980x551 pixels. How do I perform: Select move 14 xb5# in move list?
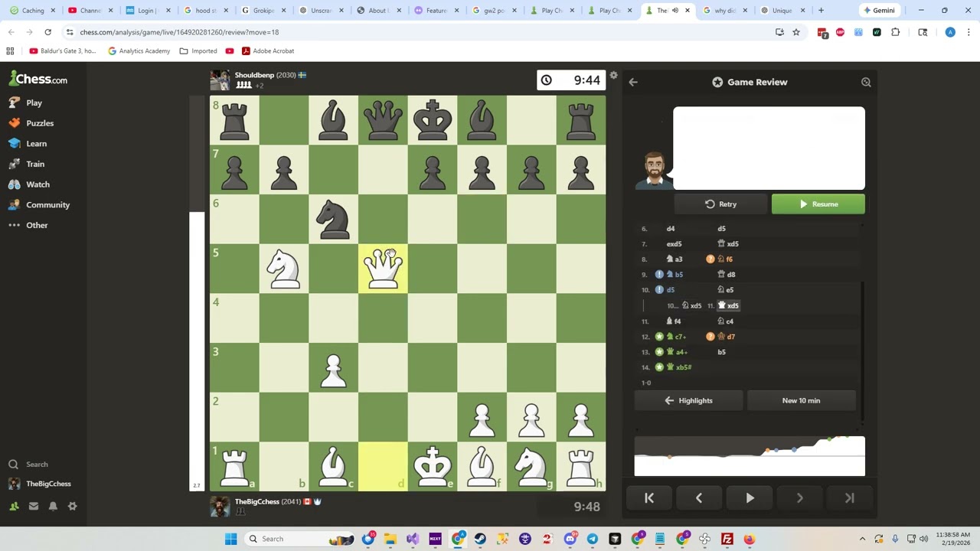click(x=679, y=367)
